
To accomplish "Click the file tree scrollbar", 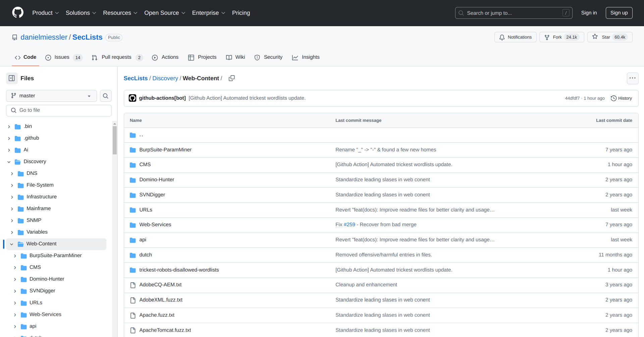I will pyautogui.click(x=115, y=141).
